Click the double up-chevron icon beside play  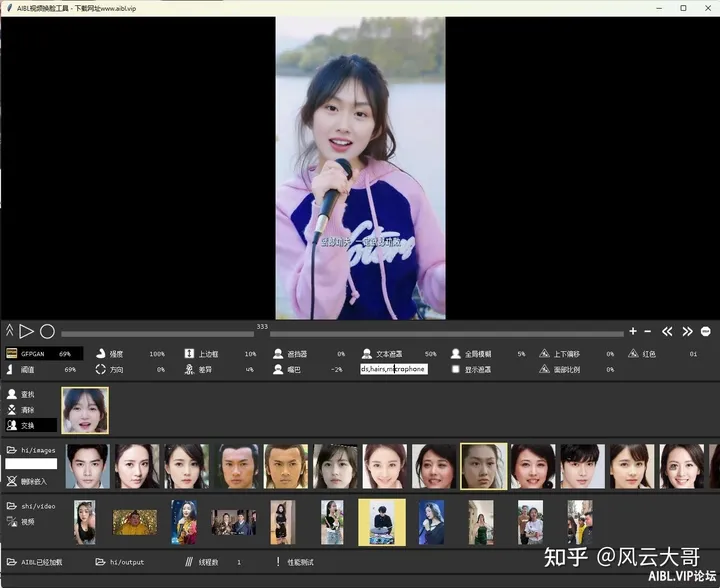(x=9, y=330)
